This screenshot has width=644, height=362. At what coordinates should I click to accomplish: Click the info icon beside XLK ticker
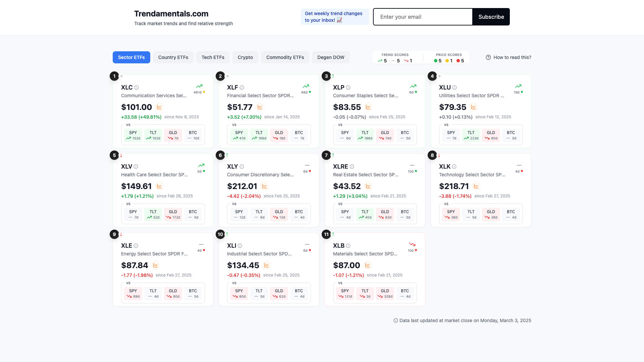(x=454, y=167)
